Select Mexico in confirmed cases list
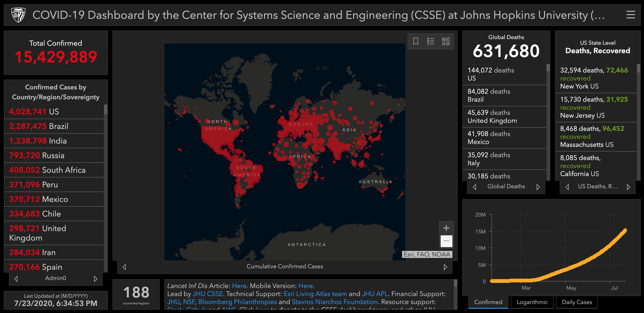Image resolution: width=644 pixels, height=313 pixels. coord(54,199)
